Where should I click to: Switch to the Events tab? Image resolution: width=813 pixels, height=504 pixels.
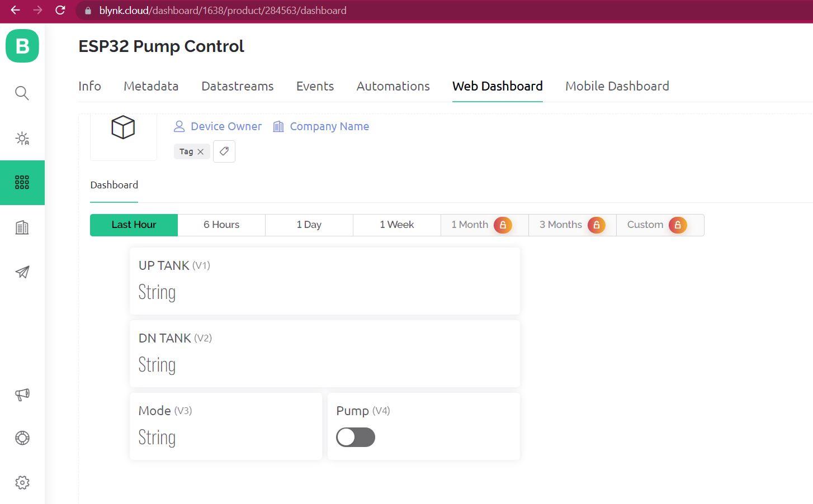315,86
